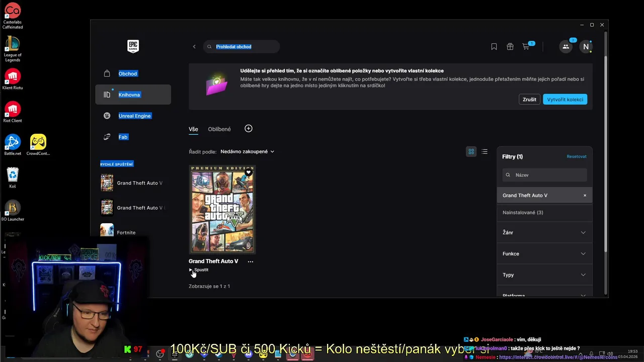This screenshot has width=644, height=362.
Task: Open League of Legends desktop icon
Action: tap(13, 49)
